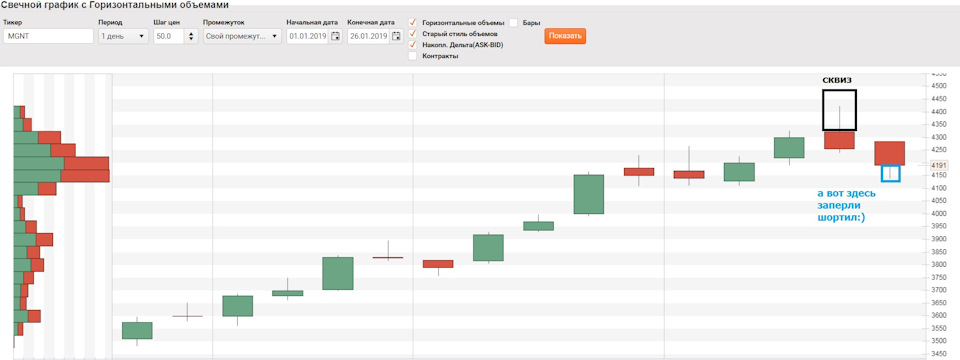This screenshot has height=360, width=960.
Task: Click the largest red volume profile bar
Action: (85, 176)
